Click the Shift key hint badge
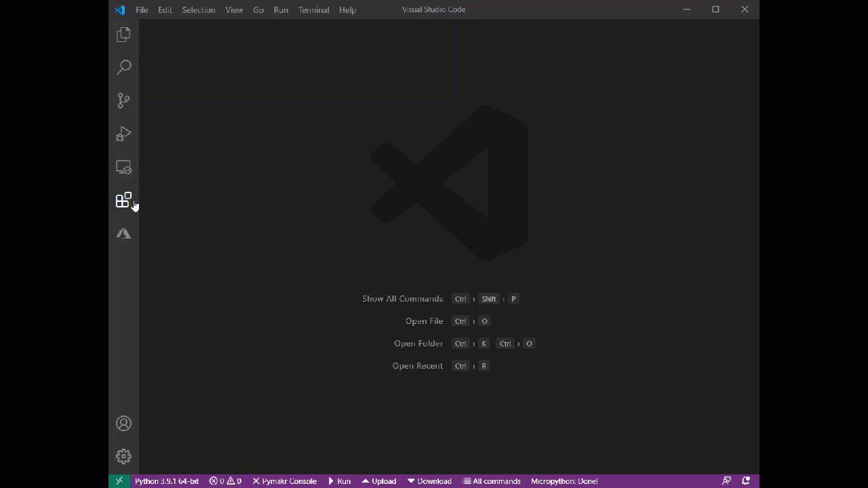This screenshot has height=488, width=868. click(x=489, y=299)
